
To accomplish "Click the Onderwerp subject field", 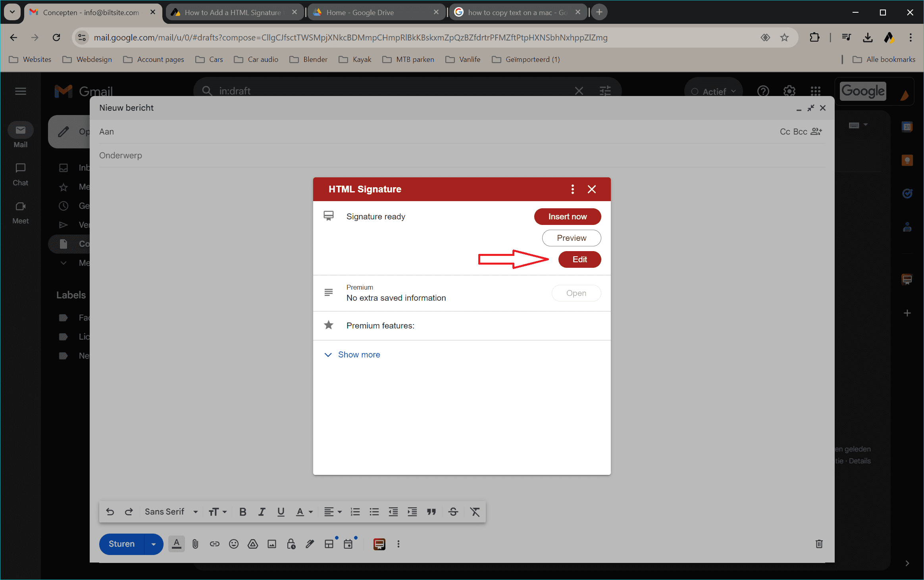I will pyautogui.click(x=462, y=156).
